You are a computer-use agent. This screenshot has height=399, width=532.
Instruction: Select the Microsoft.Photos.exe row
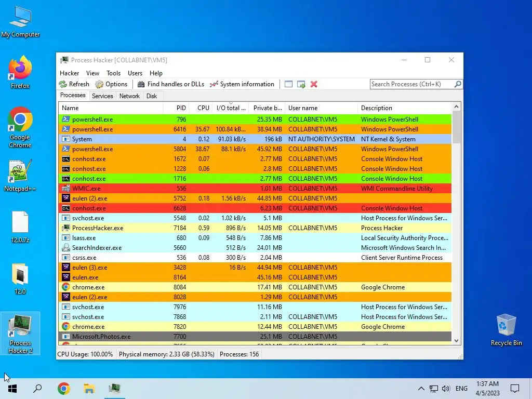[255, 337]
